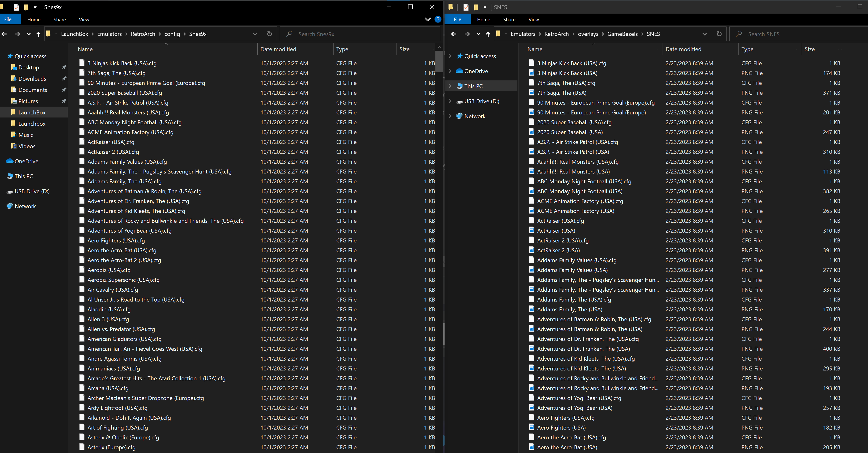Open View tab in SNES window

(533, 19)
